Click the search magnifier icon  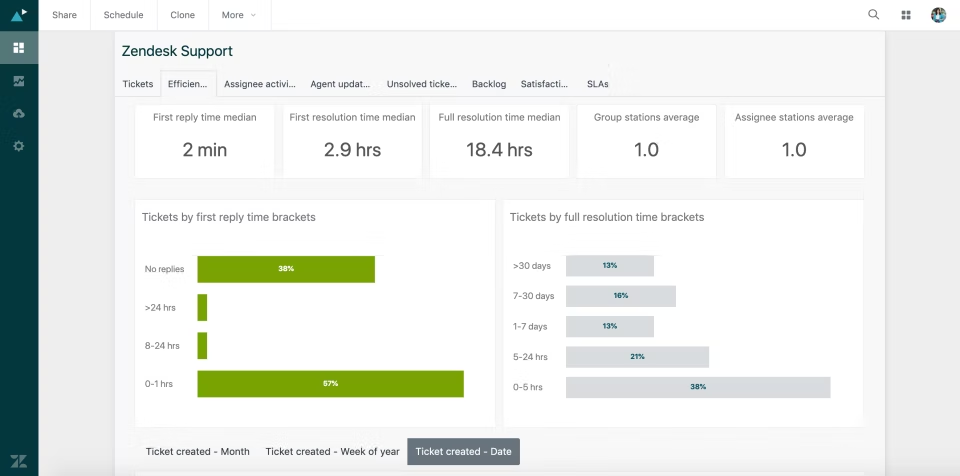(x=874, y=15)
